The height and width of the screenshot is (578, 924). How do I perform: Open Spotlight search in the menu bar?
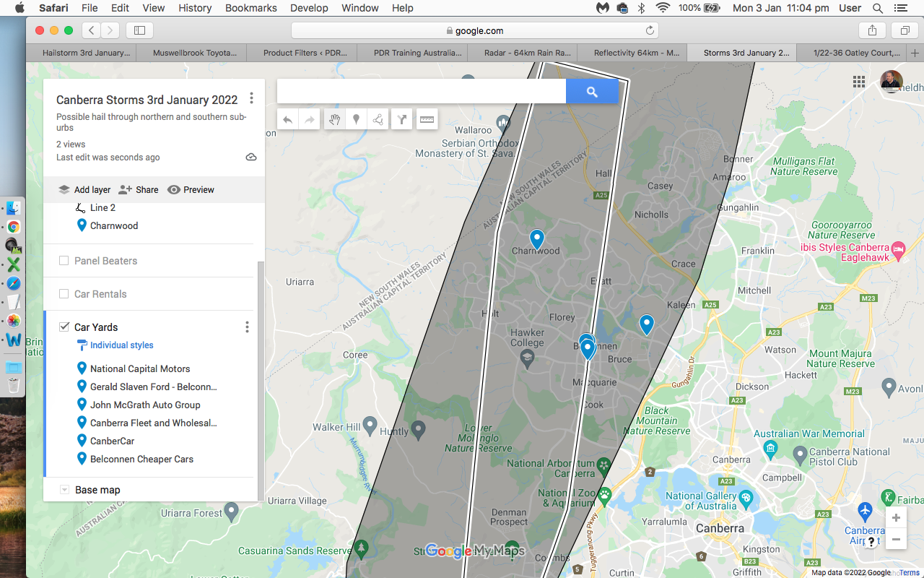click(x=878, y=8)
